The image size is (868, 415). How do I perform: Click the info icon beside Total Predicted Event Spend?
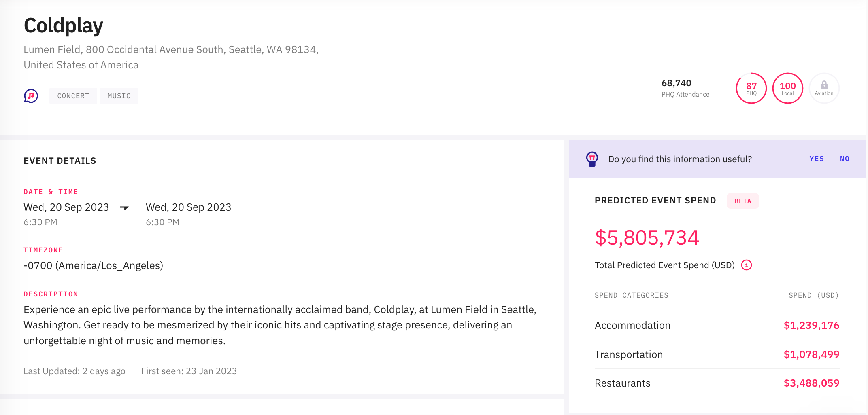tap(746, 265)
